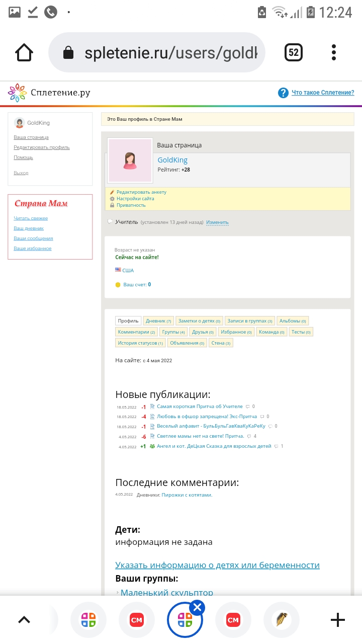Image resolution: width=362 pixels, height=644 pixels.
Task: Open the Тесты tab
Action: pyautogui.click(x=301, y=332)
